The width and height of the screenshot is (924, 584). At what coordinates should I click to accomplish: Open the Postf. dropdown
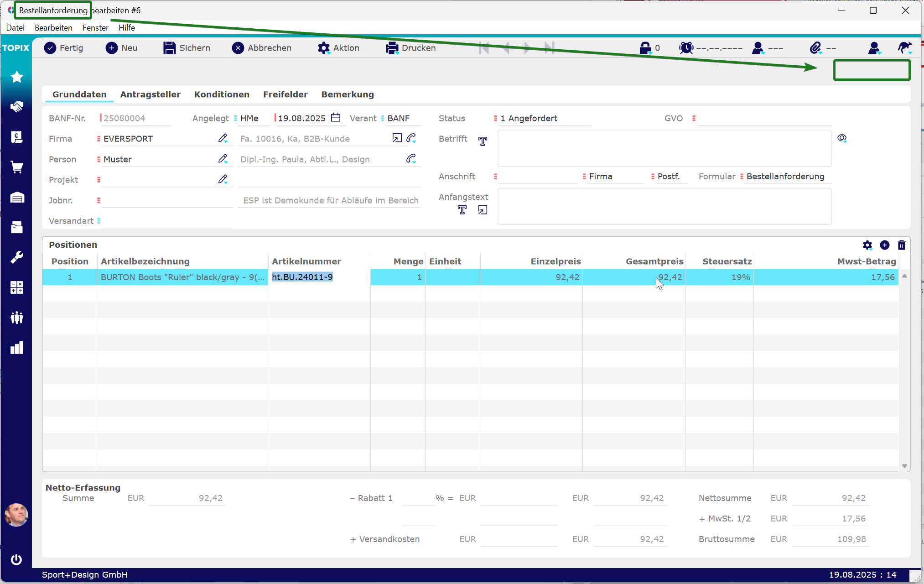669,177
